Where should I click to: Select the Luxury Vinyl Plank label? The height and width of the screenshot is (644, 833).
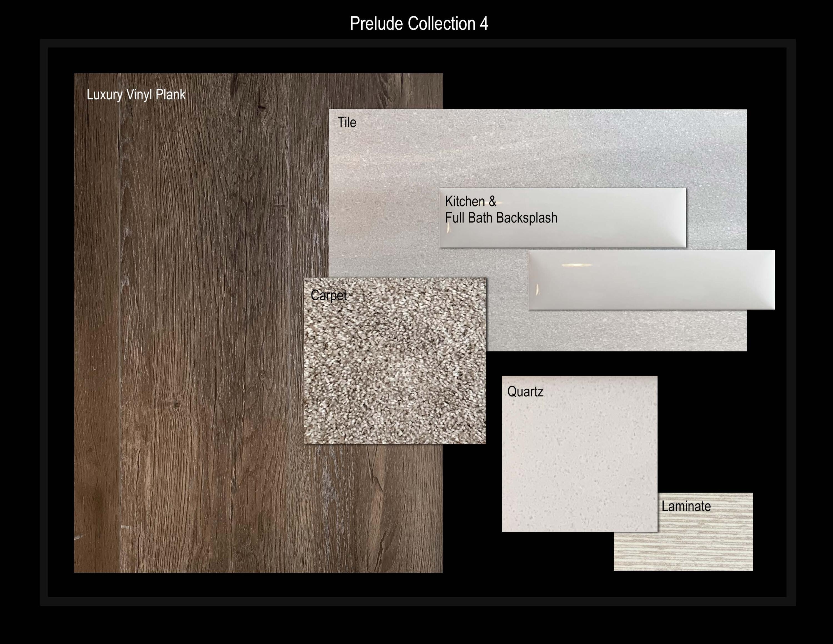[136, 95]
